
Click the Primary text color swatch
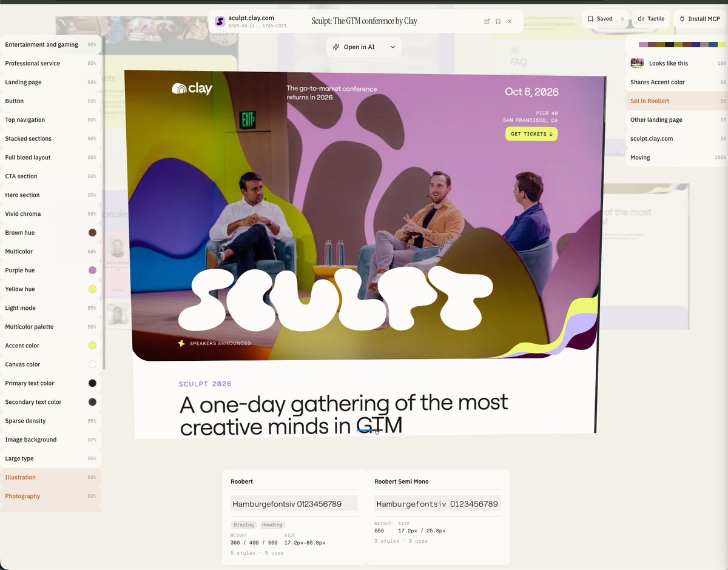92,383
